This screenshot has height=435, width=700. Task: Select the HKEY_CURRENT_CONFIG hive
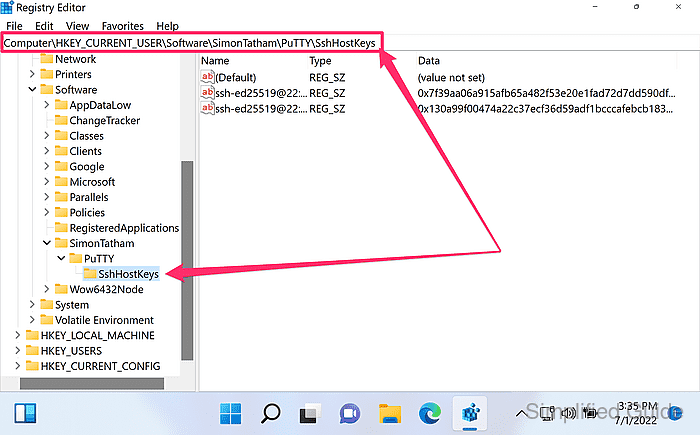(100, 366)
